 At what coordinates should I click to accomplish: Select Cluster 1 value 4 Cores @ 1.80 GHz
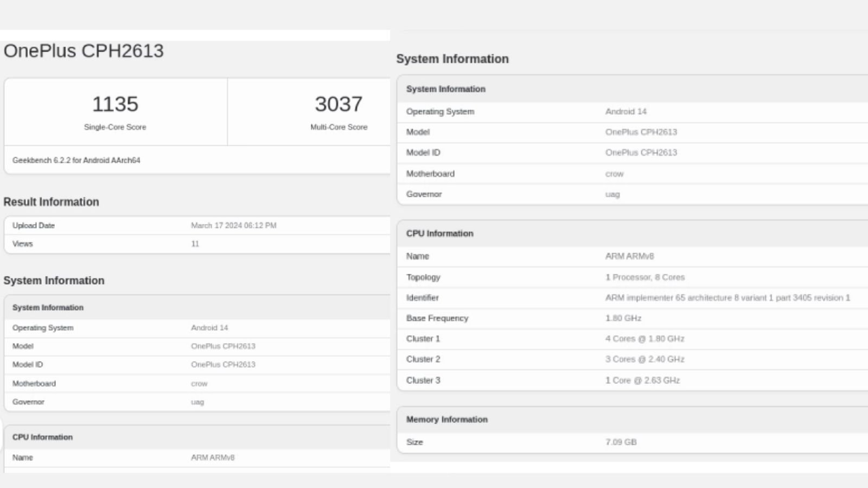click(x=645, y=339)
